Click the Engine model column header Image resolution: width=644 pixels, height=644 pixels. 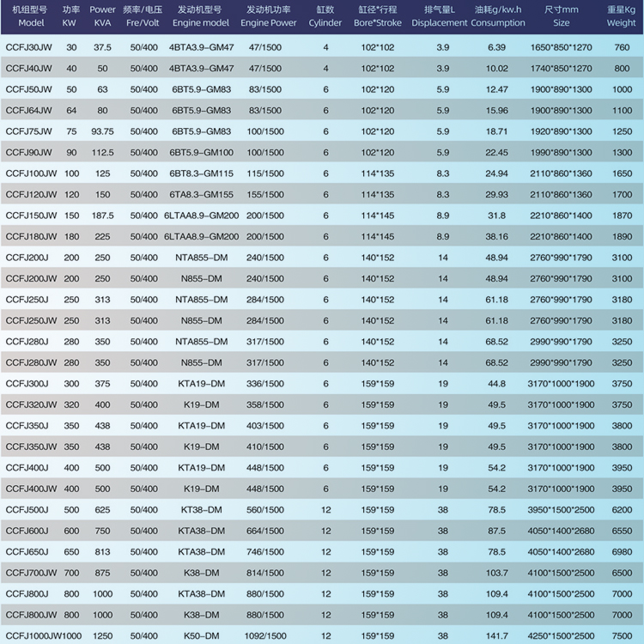coord(200,16)
